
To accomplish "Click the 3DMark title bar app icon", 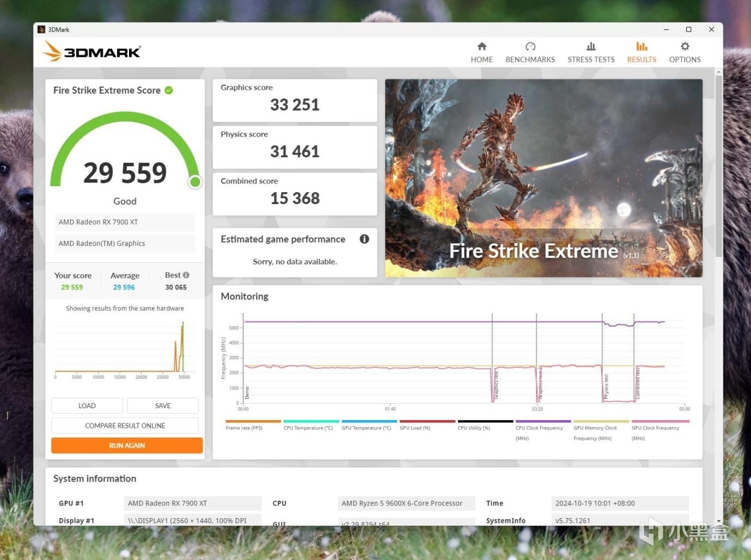I will click(x=41, y=29).
